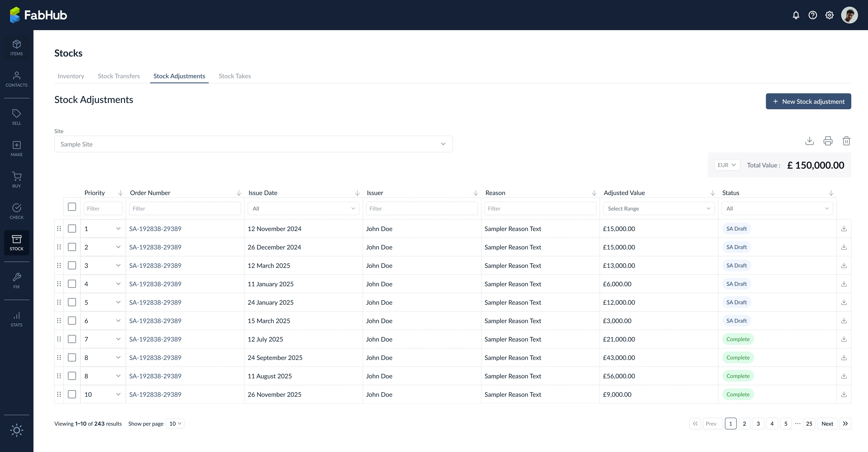868x452 pixels.
Task: Open the Status All filter dropdown
Action: (777, 209)
